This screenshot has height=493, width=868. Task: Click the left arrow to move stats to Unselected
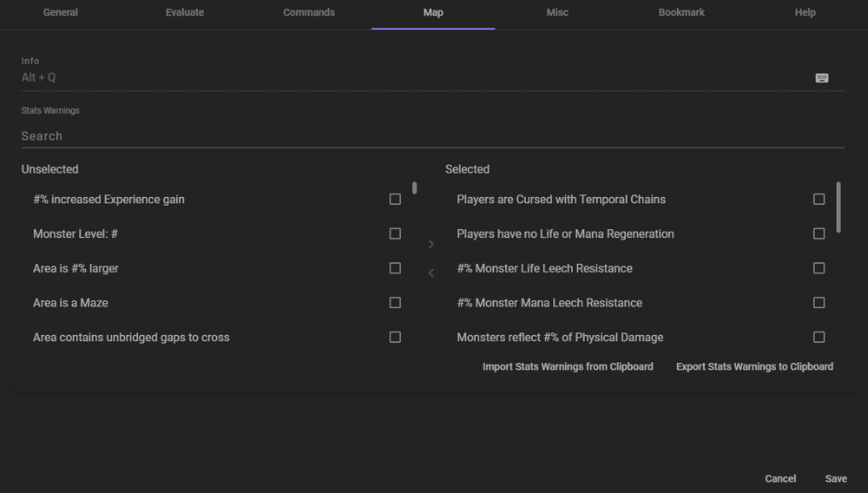coord(431,273)
